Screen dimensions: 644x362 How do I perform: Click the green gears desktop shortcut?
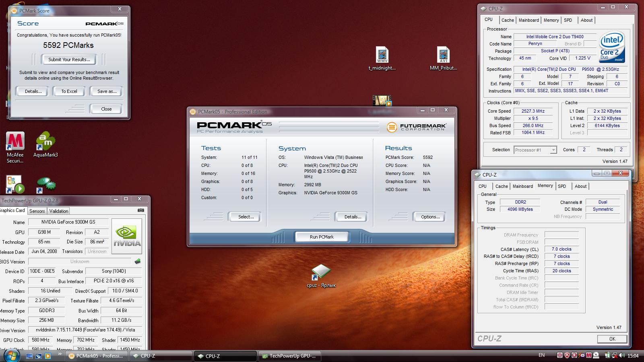46,185
